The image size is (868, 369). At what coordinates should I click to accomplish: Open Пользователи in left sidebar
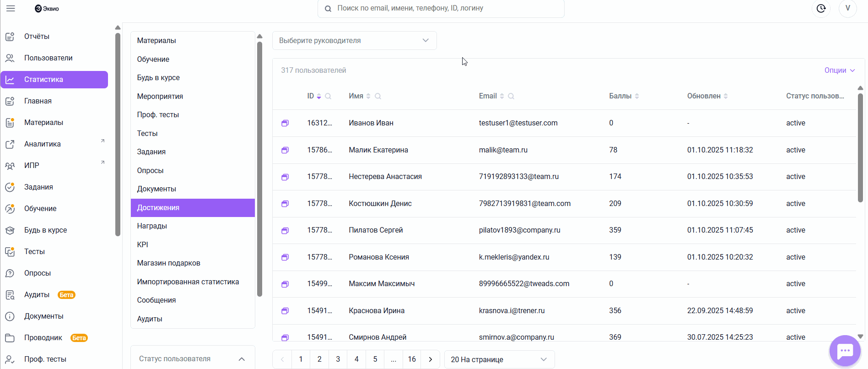pos(49,58)
